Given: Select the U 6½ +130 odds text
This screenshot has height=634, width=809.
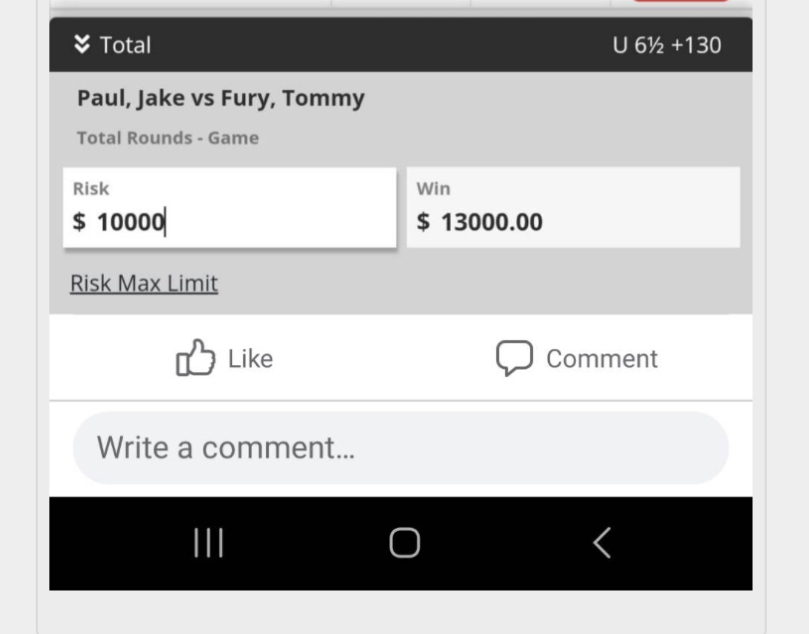Looking at the screenshot, I should pyautogui.click(x=667, y=45).
